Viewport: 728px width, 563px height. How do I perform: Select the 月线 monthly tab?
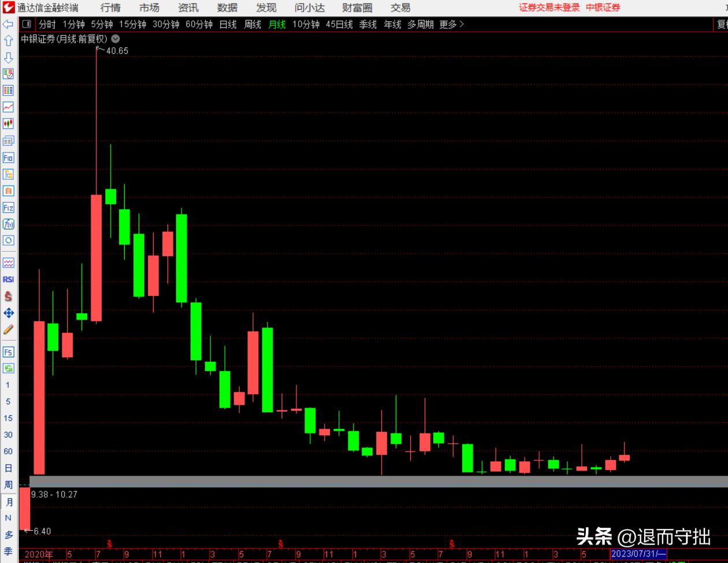(277, 24)
